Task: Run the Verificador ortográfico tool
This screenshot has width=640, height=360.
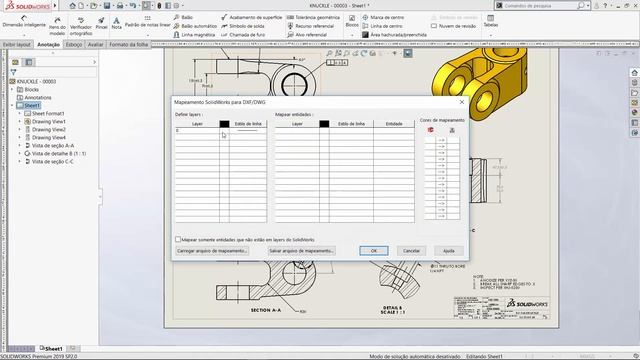Action: pyautogui.click(x=81, y=26)
